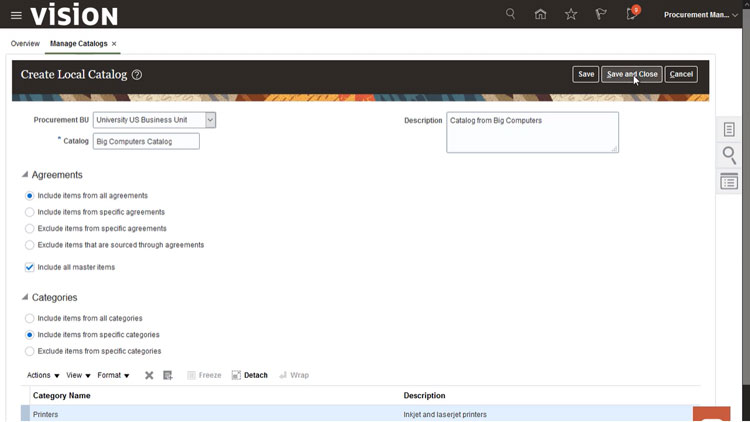750x422 pixels.
Task: Click the delete X icon in table toolbar
Action: tap(149, 375)
